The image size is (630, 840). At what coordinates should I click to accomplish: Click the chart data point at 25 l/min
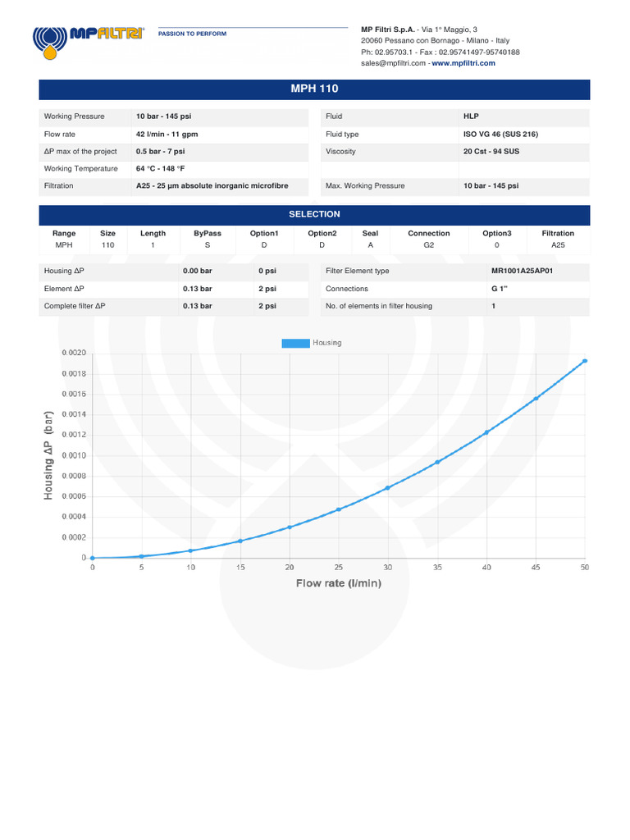pyautogui.click(x=339, y=510)
